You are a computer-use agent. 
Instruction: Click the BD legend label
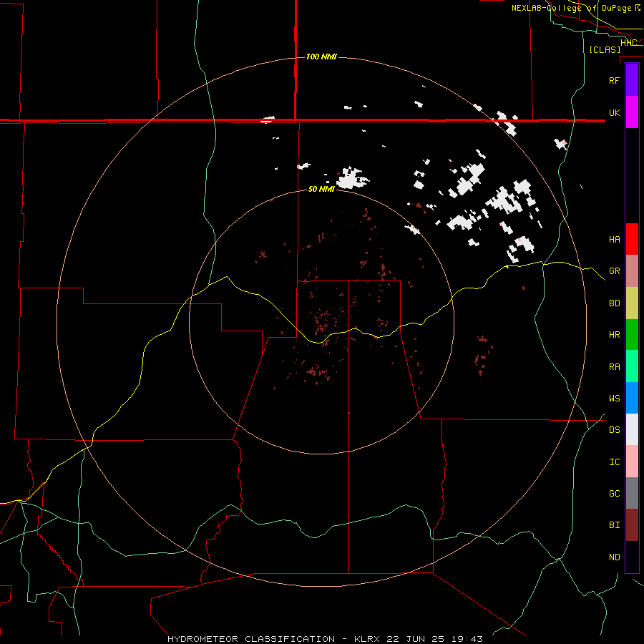(x=614, y=303)
